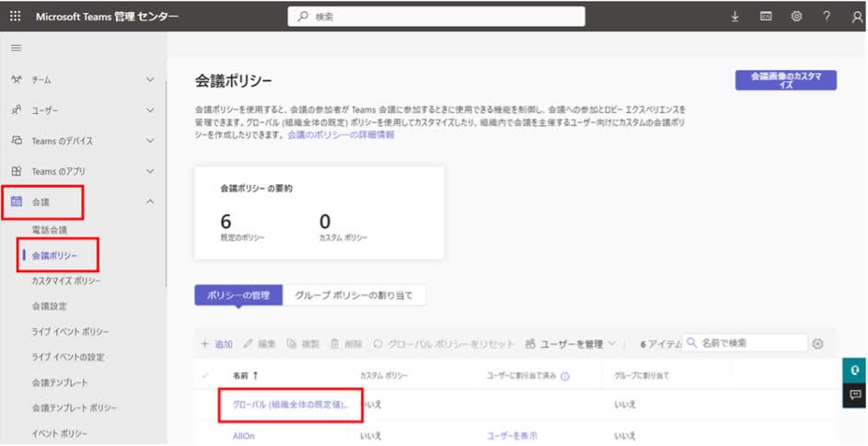Open 会議設定 in sidebar
The width and height of the screenshot is (868, 446).
tap(50, 306)
